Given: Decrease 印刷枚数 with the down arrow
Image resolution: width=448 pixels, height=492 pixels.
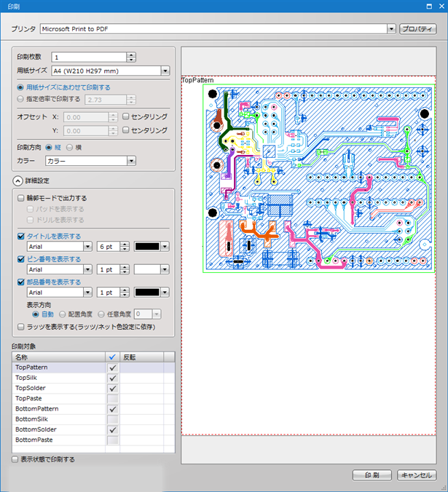Looking at the screenshot, I should pos(130,60).
